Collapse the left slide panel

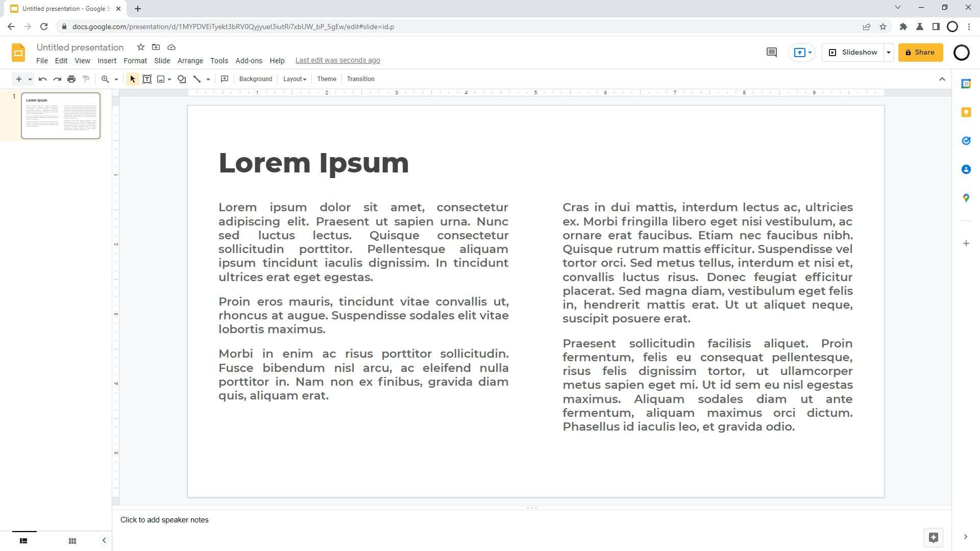tap(104, 541)
